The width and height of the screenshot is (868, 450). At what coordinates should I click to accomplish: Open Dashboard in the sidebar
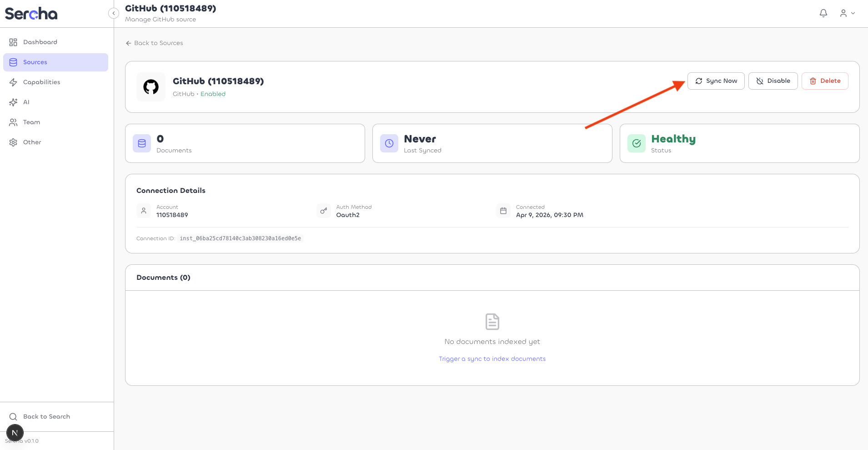click(40, 42)
